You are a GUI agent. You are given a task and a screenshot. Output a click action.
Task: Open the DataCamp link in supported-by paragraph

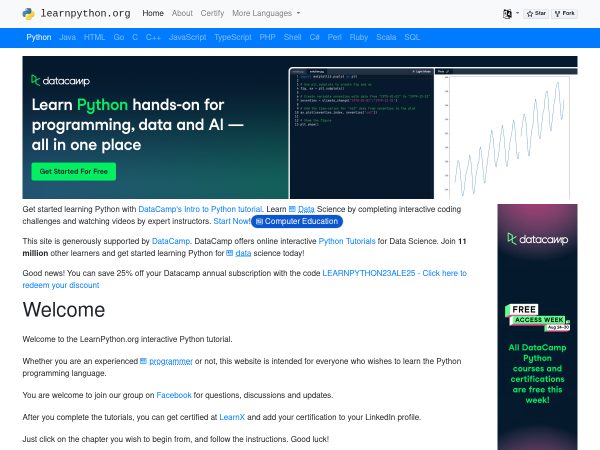(x=171, y=241)
